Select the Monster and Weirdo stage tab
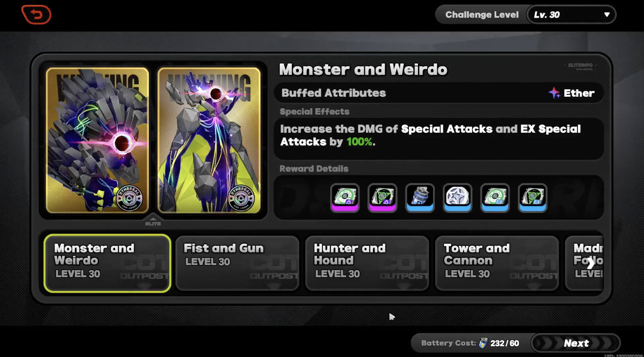Image resolution: width=644 pixels, height=357 pixels. tap(107, 263)
